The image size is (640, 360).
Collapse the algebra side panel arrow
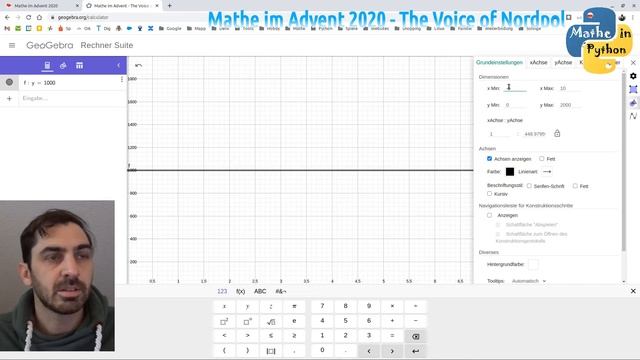(118, 65)
